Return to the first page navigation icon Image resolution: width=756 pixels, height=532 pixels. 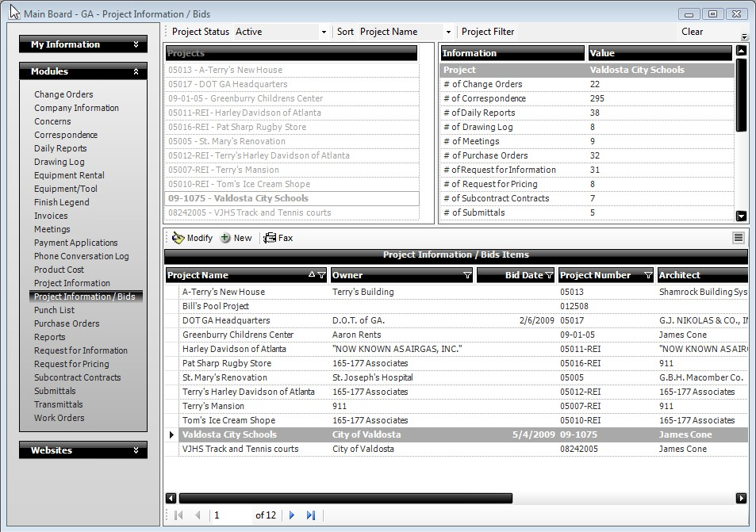tap(178, 515)
